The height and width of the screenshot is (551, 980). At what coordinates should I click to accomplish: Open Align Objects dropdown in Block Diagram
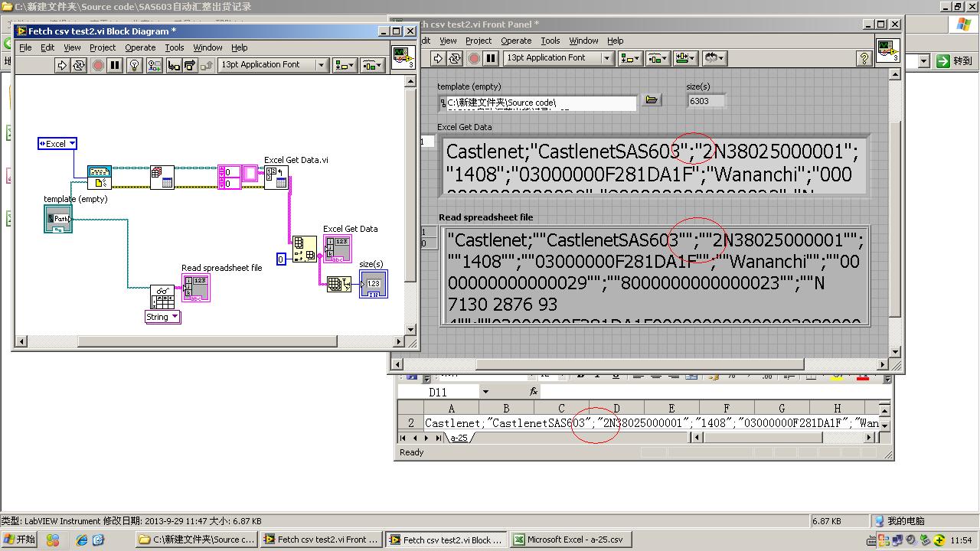coord(345,65)
